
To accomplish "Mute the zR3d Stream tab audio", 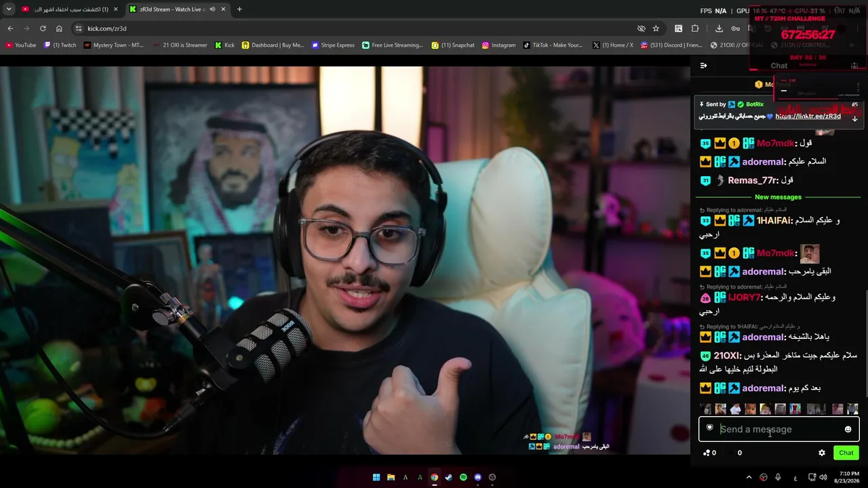I will pyautogui.click(x=212, y=9).
